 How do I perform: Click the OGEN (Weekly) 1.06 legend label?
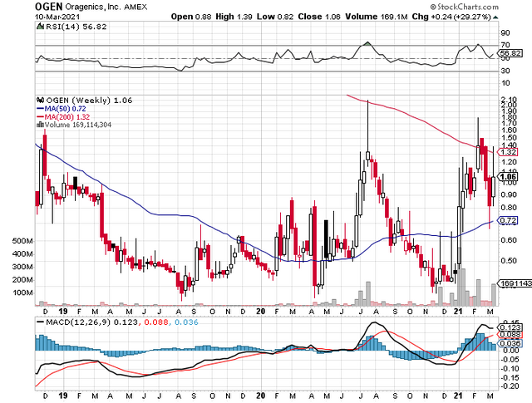tap(89, 101)
